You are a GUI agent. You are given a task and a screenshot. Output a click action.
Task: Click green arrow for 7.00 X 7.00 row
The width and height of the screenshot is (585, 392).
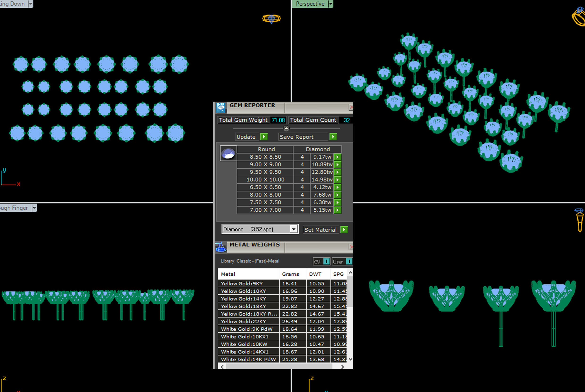tap(337, 210)
